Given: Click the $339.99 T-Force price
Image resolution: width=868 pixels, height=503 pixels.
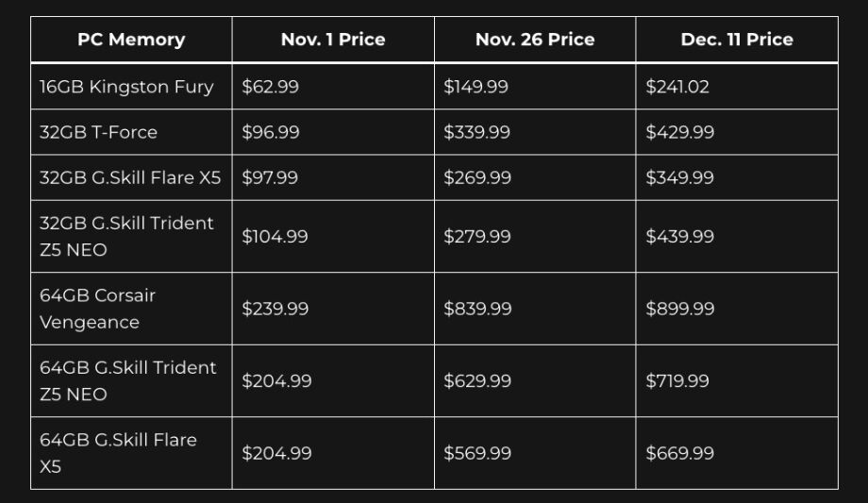Looking at the screenshot, I should click(476, 132).
